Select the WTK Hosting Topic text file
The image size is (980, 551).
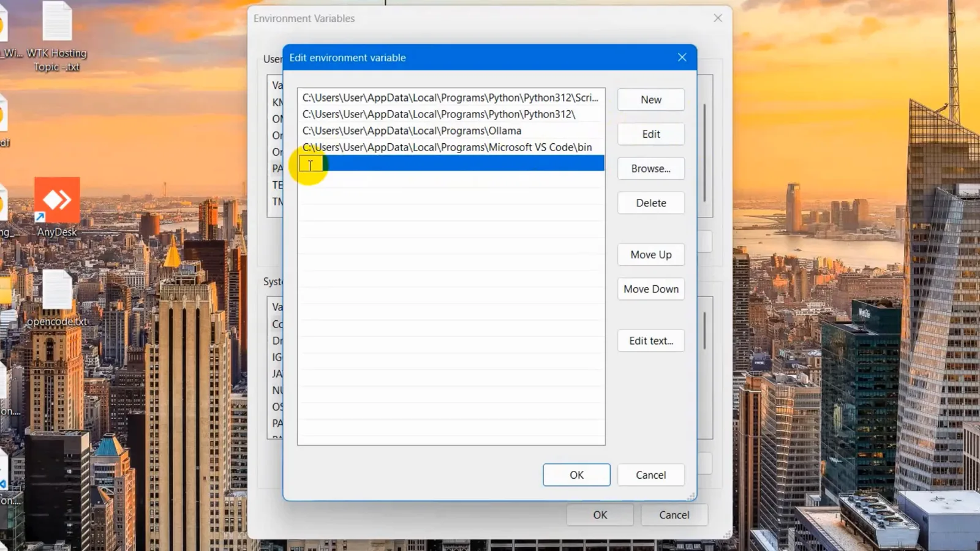coord(57,37)
